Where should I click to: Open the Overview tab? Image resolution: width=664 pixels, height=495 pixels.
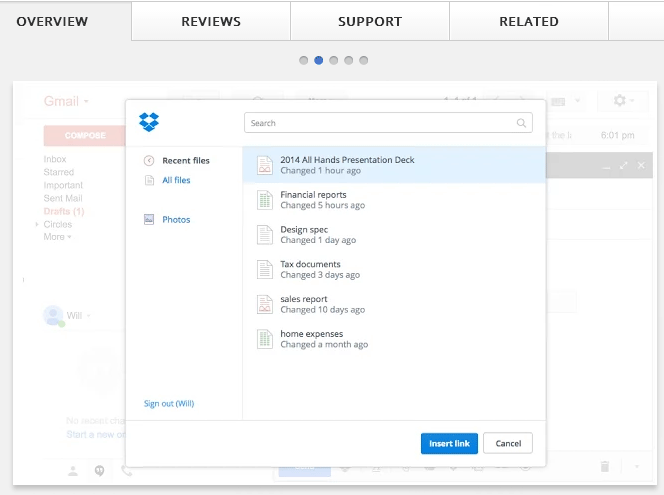[x=52, y=21]
